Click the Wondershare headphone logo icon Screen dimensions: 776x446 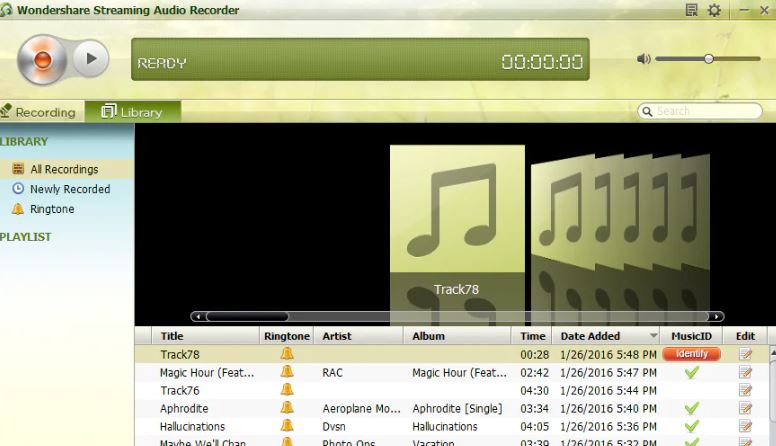6,10
